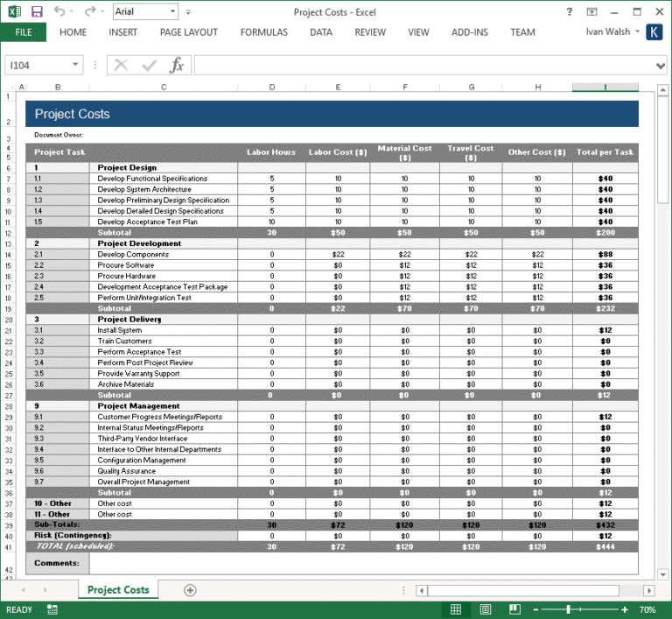
Task: Open the FORMULAS tab
Action: pyautogui.click(x=264, y=32)
